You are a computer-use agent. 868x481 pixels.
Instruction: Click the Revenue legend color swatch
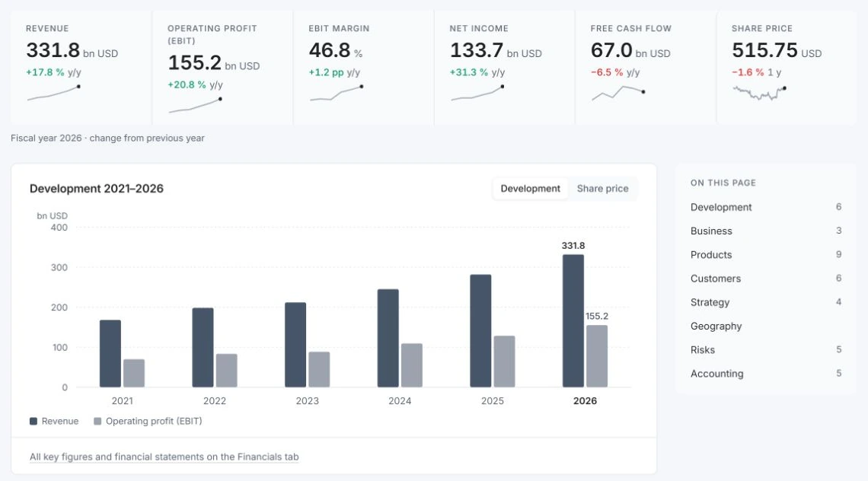[x=34, y=421]
